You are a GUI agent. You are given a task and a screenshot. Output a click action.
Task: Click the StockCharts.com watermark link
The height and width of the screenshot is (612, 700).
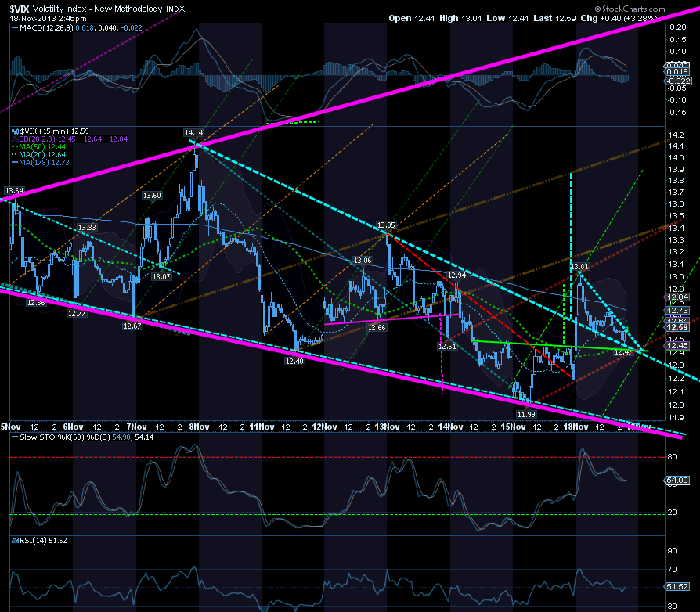[x=630, y=9]
